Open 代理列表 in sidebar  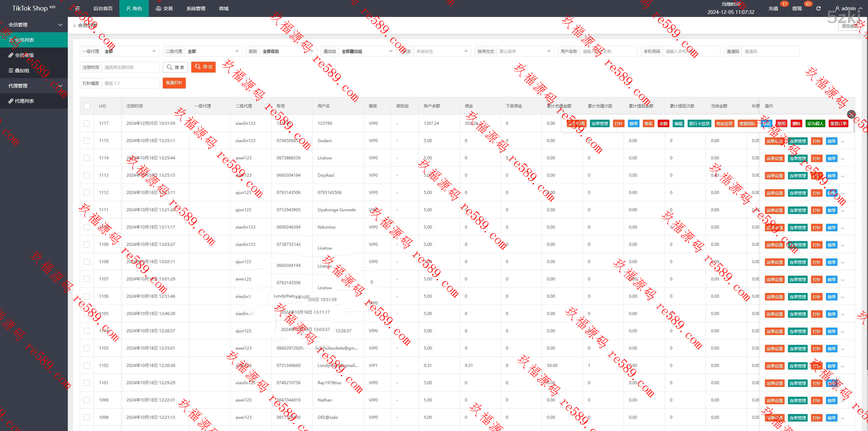pyautogui.click(x=24, y=101)
